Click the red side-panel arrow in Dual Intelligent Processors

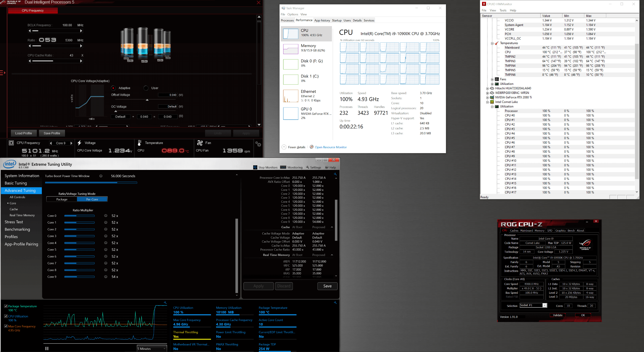[3, 73]
